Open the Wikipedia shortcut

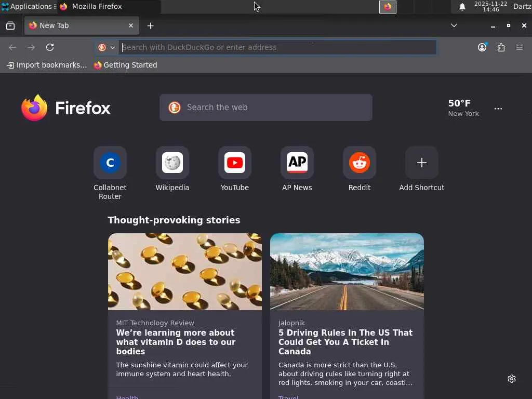(172, 169)
